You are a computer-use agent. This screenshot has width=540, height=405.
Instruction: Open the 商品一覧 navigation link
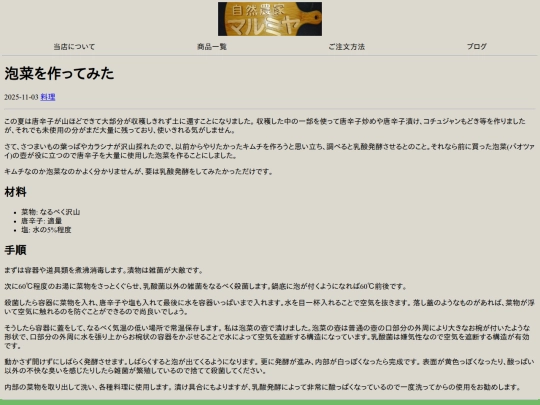point(212,46)
